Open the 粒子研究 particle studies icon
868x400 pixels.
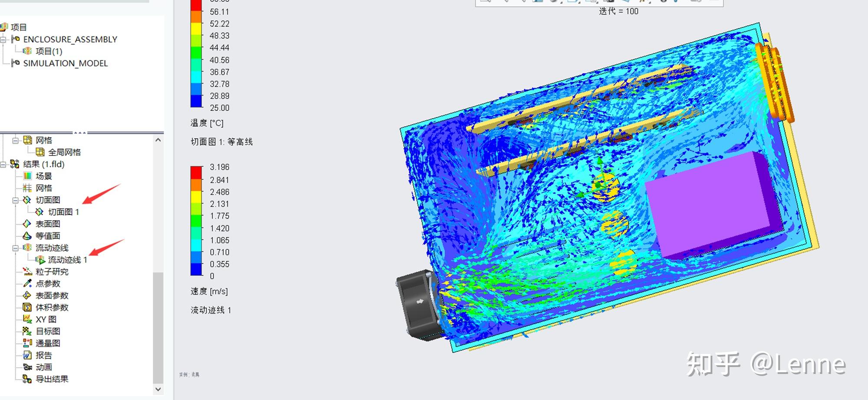tap(27, 271)
